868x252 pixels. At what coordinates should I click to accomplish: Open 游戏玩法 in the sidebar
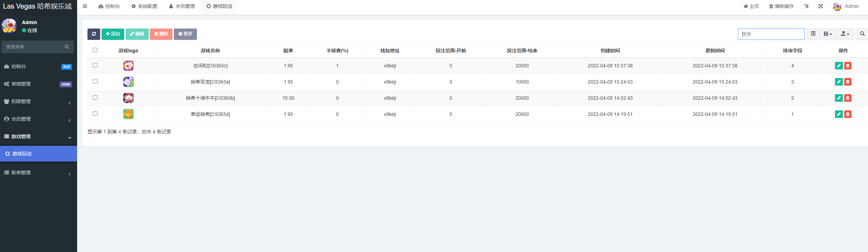click(x=38, y=154)
